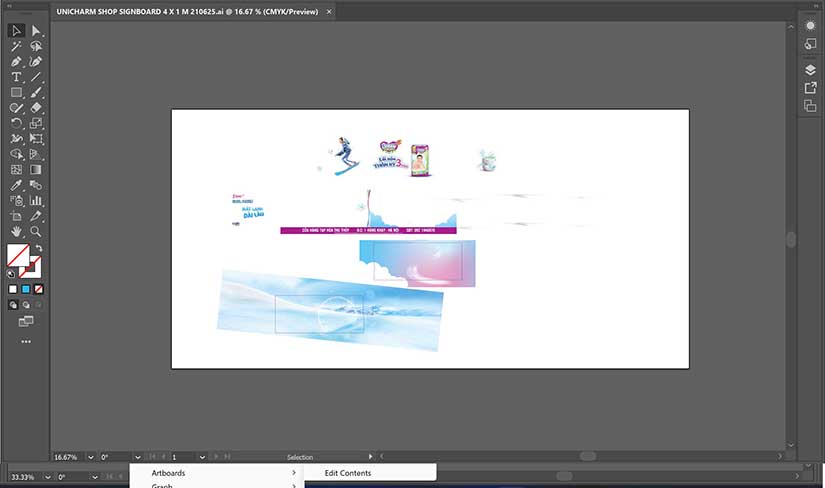The height and width of the screenshot is (488, 825).
Task: Select the Width/Warp tool
Action: [16, 138]
